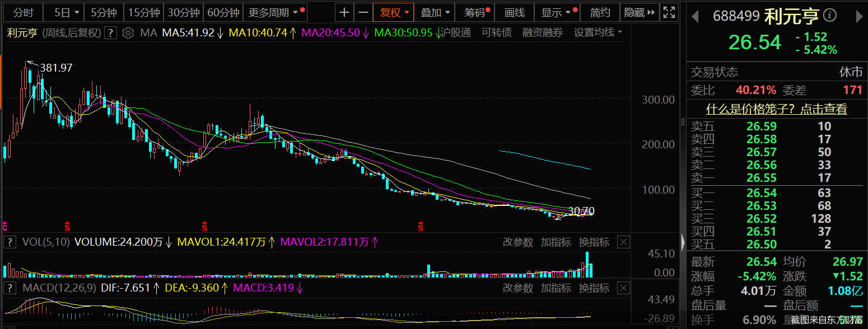Toggle 融资融券 overlay
The image size is (868, 329).
[543, 32]
